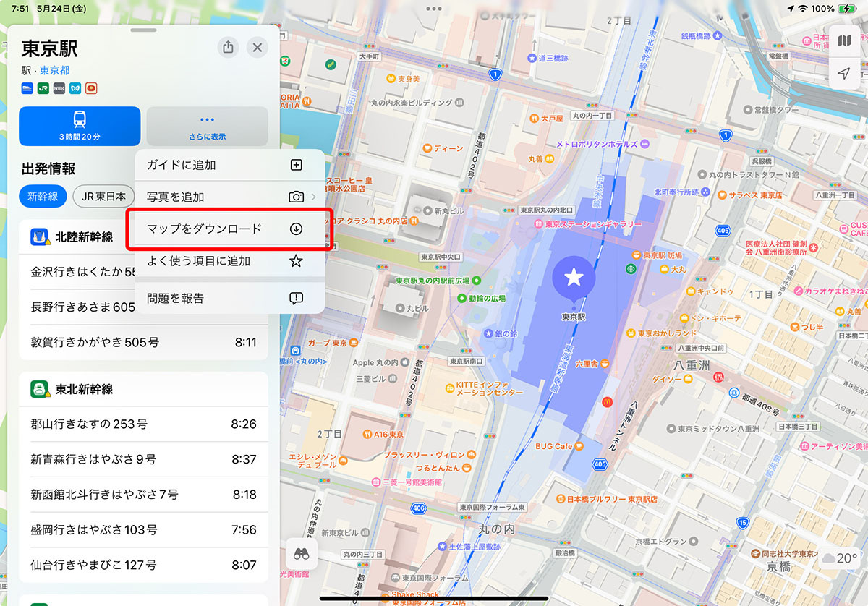The image size is (868, 606).
Task: Tap the Wi-Fi indicator in status bar
Action: pos(802,8)
